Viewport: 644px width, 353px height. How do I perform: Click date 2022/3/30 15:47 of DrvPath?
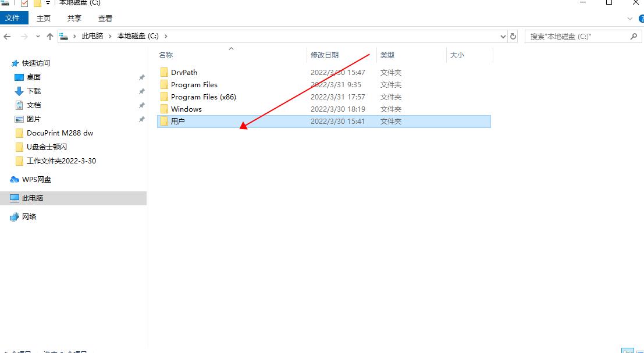[x=337, y=72]
